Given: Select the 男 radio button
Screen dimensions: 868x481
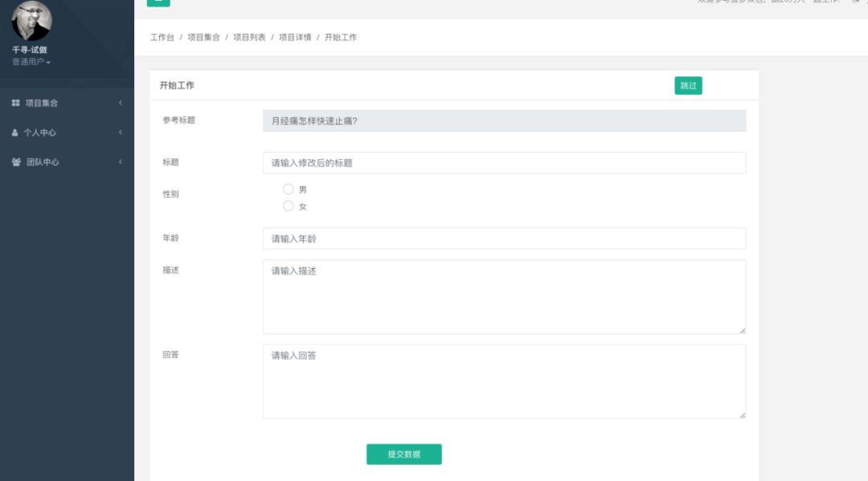Looking at the screenshot, I should point(288,189).
